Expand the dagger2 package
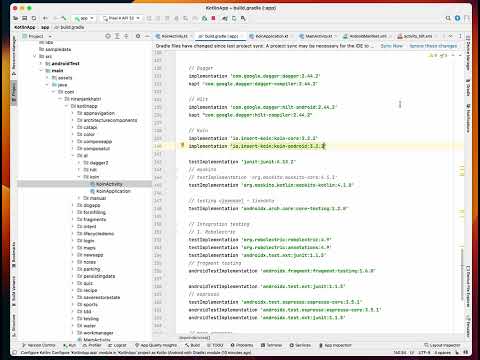 (79, 163)
